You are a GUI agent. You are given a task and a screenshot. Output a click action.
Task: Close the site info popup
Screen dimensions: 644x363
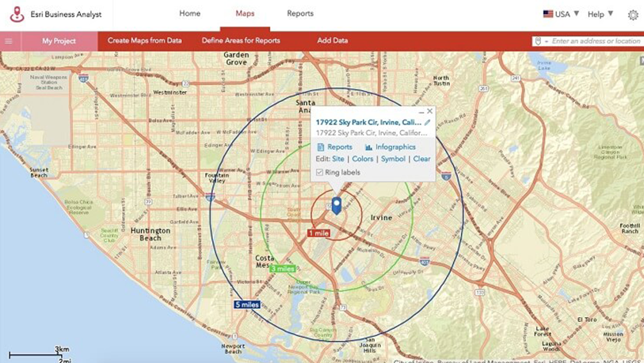pyautogui.click(x=429, y=111)
